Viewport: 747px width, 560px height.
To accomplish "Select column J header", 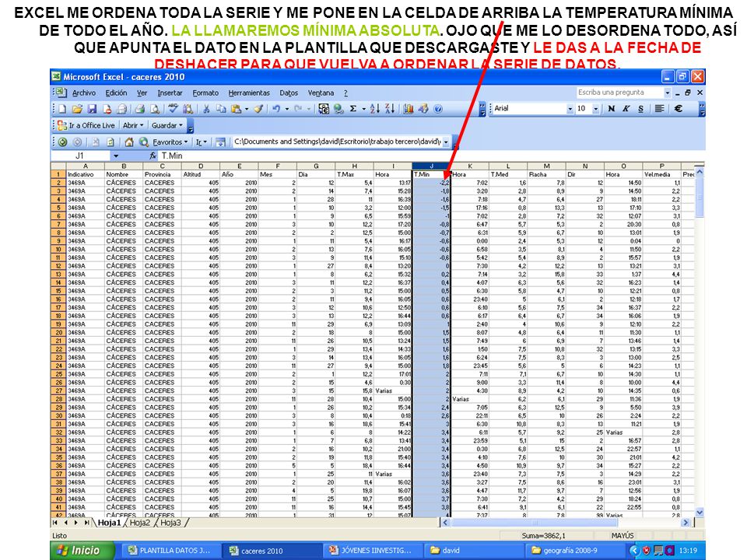I will pyautogui.click(x=431, y=166).
